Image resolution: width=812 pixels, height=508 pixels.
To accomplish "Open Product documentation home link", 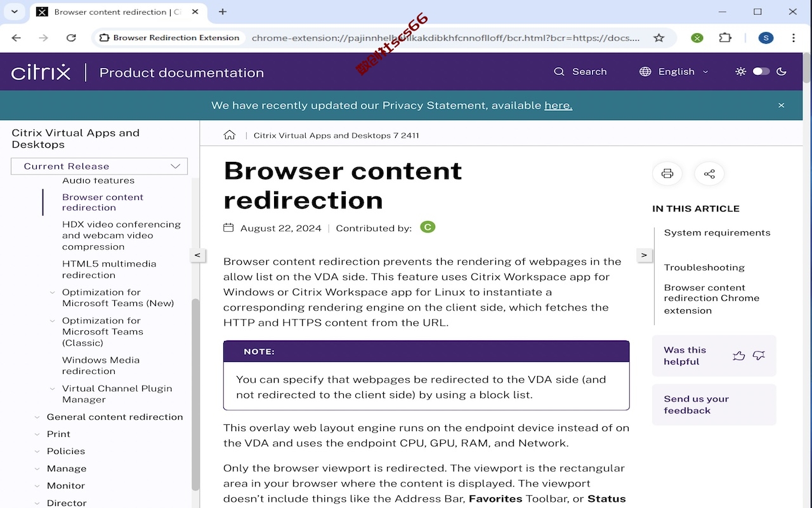I will pos(181,72).
